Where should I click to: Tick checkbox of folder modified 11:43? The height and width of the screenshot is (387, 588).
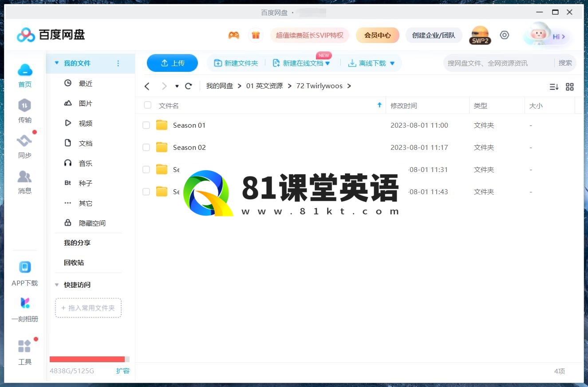coord(146,192)
